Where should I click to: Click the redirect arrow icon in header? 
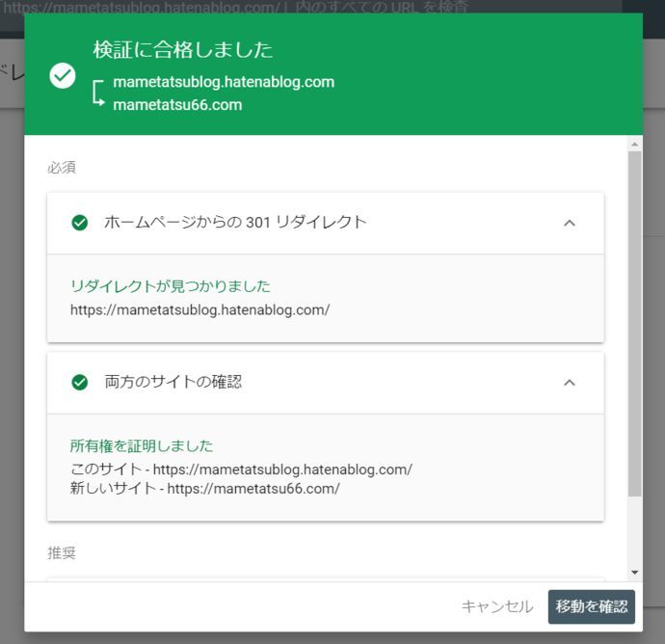(98, 93)
